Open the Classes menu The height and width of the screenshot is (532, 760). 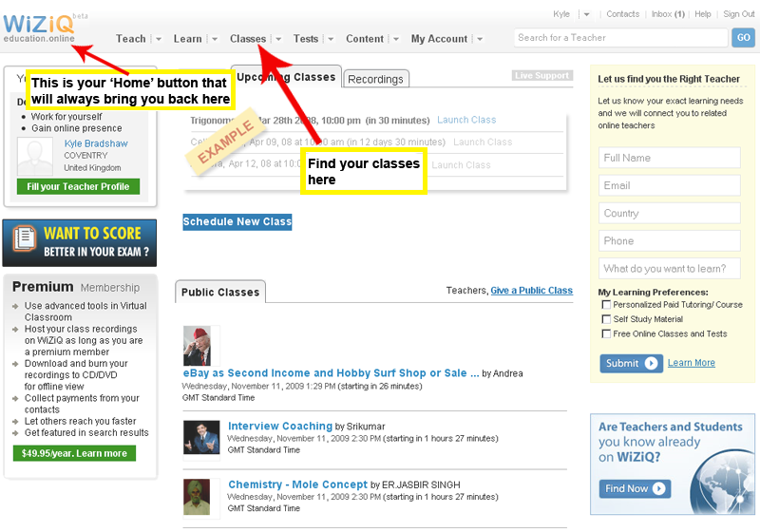[x=248, y=39]
